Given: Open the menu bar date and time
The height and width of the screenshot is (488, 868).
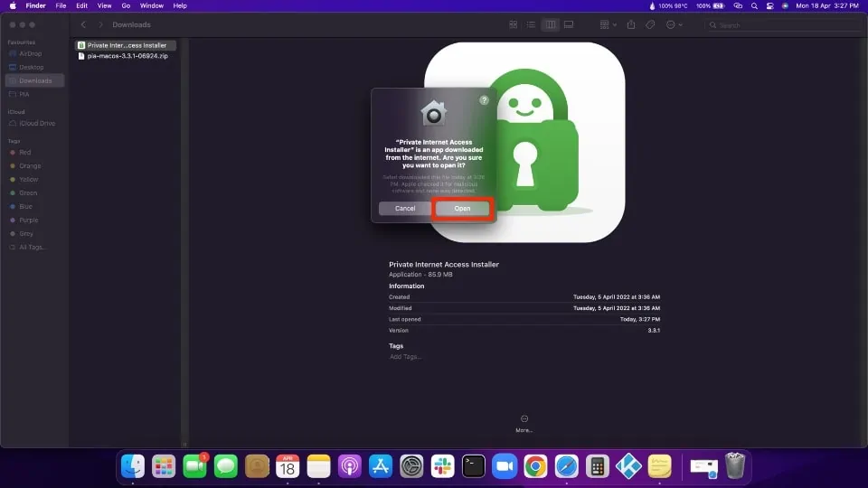Looking at the screenshot, I should (827, 5).
